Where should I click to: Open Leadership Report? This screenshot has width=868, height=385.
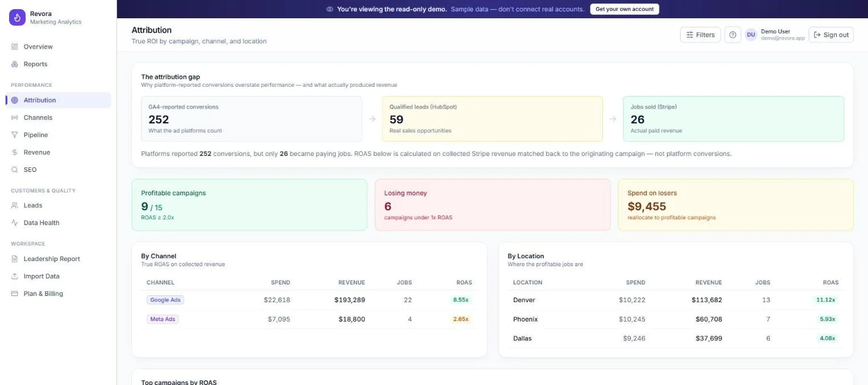pos(58,259)
